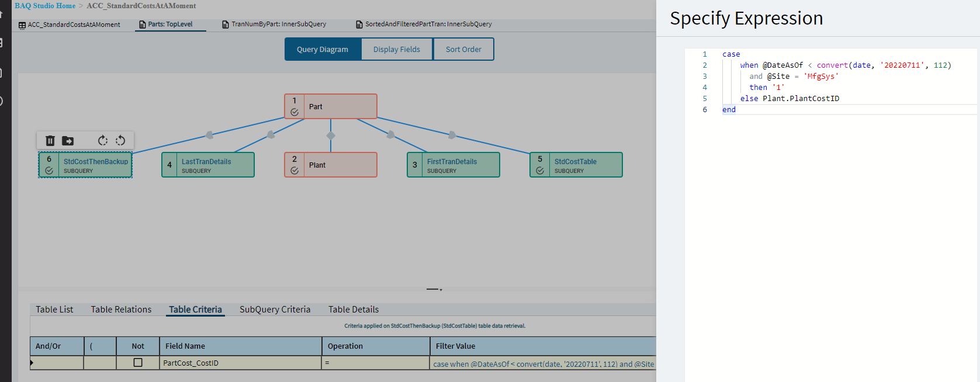The image size is (980, 382).
Task: Open the SubQuery Criteria tab
Action: (275, 310)
